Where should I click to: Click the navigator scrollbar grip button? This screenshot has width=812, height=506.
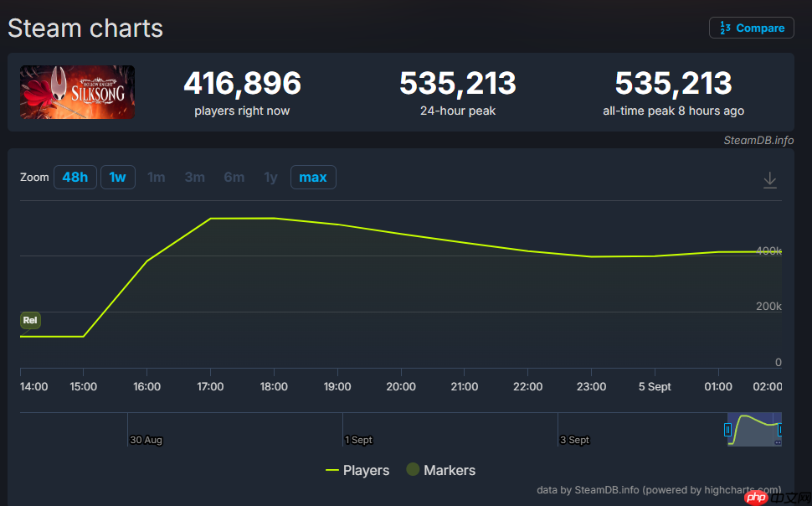pos(778,442)
